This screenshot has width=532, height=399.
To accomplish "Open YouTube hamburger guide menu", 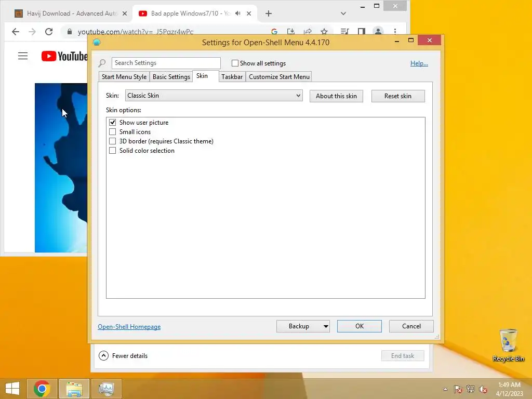I will [x=23, y=56].
